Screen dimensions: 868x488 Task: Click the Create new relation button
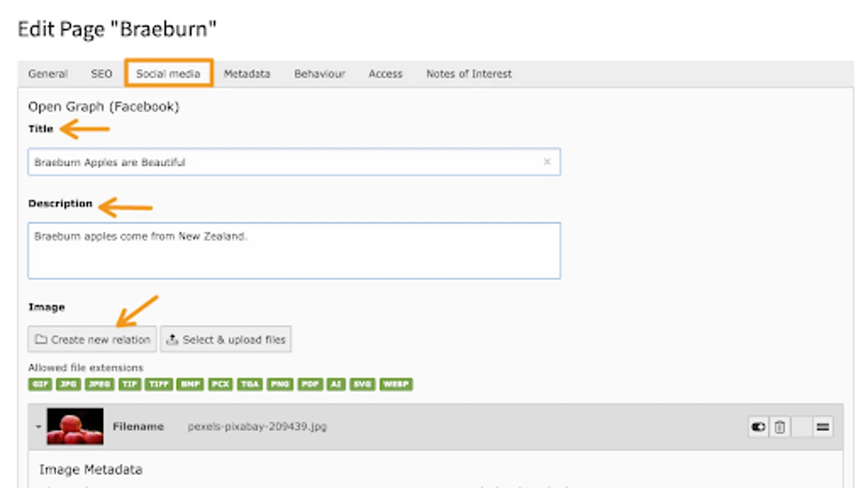coord(92,340)
